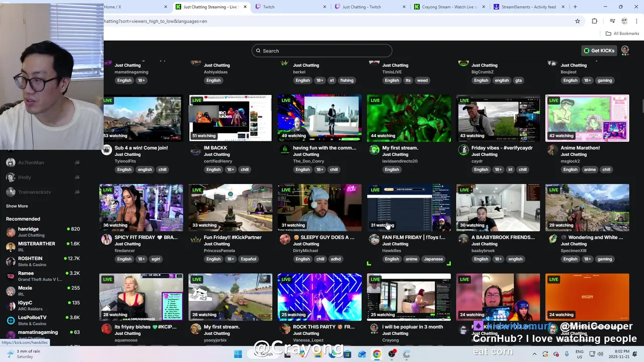Open hanridge in Recommended sidebar
644x362 pixels.
click(42, 232)
